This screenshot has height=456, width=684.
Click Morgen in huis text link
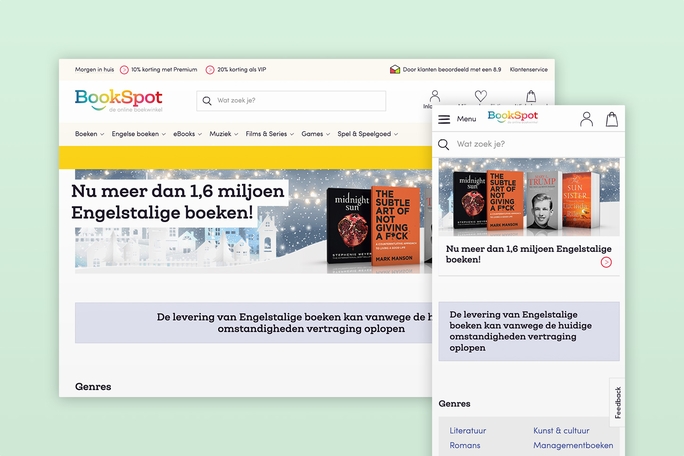point(94,69)
